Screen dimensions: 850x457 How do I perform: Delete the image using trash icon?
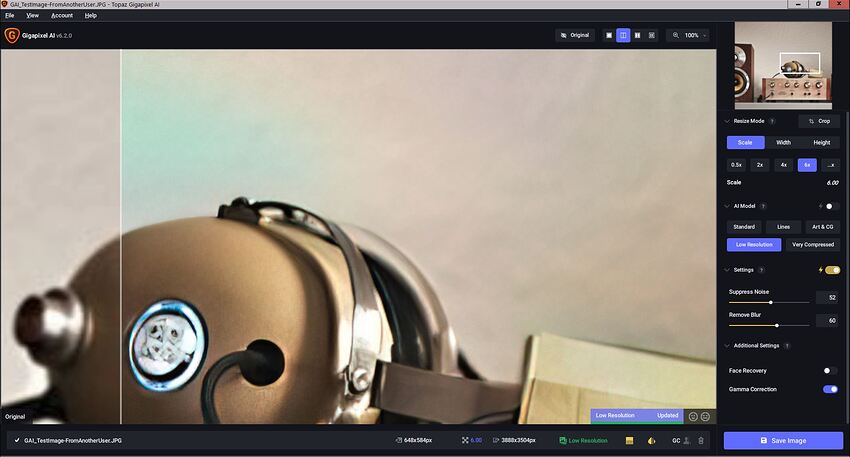[701, 440]
